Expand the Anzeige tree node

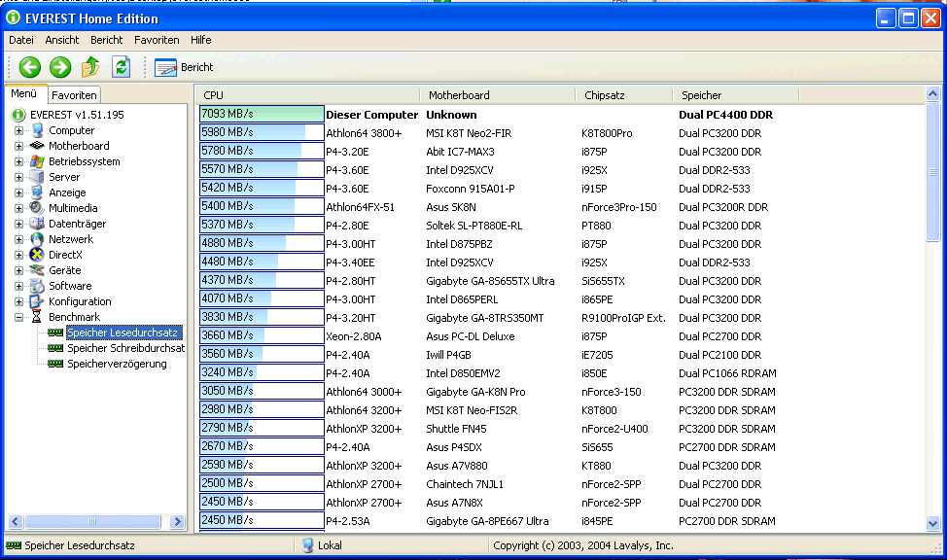[x=18, y=192]
